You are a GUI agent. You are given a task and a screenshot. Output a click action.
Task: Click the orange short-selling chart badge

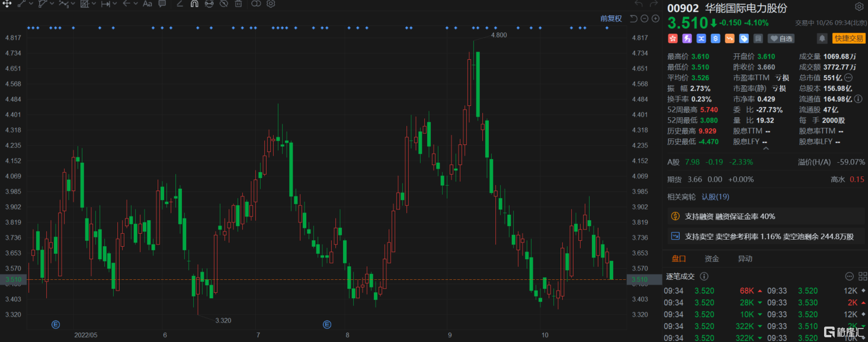[x=729, y=38]
